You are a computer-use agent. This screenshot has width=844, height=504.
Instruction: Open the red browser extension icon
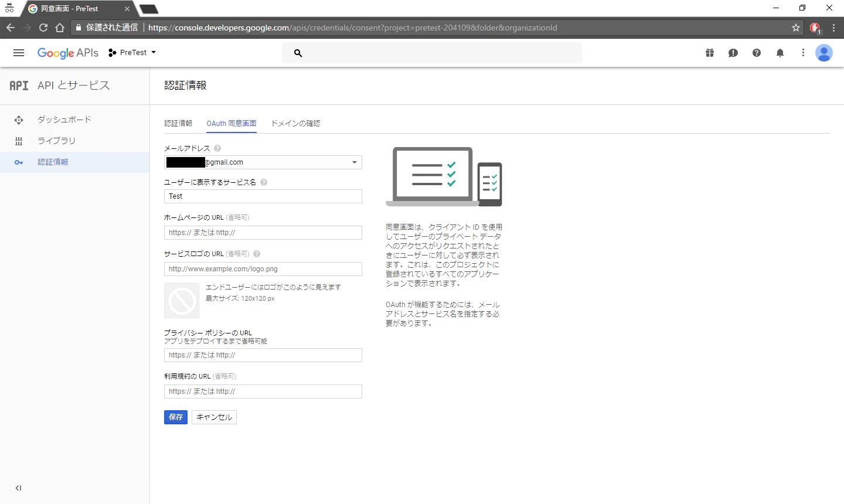point(815,28)
